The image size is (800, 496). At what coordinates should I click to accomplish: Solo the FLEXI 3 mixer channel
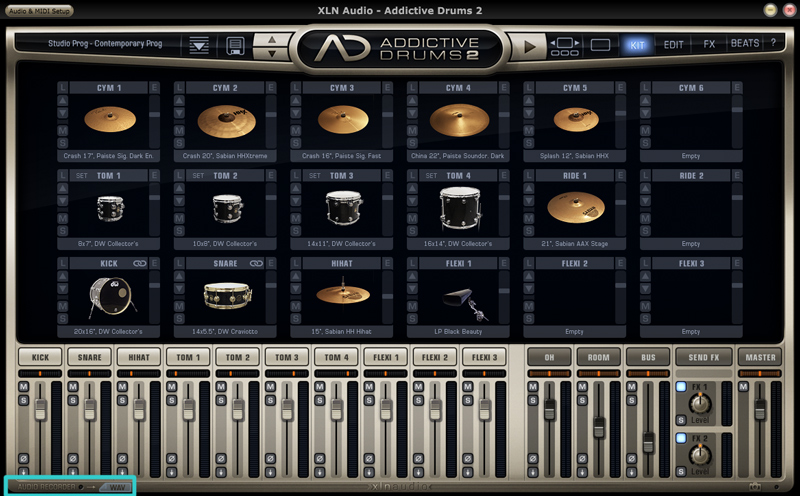point(468,400)
